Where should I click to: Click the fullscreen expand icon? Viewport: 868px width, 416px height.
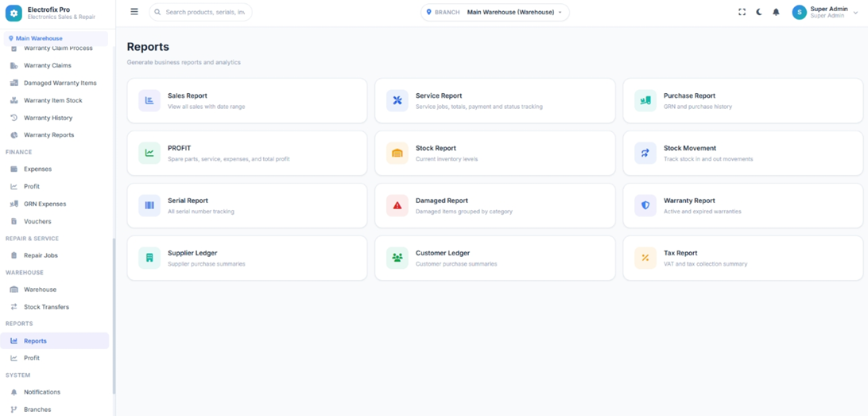coord(742,12)
